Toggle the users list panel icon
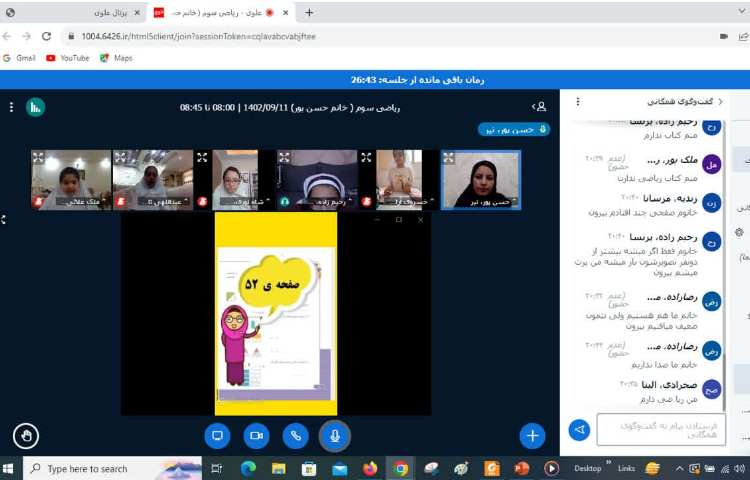Screen dimensions: 750x480 tap(540, 107)
